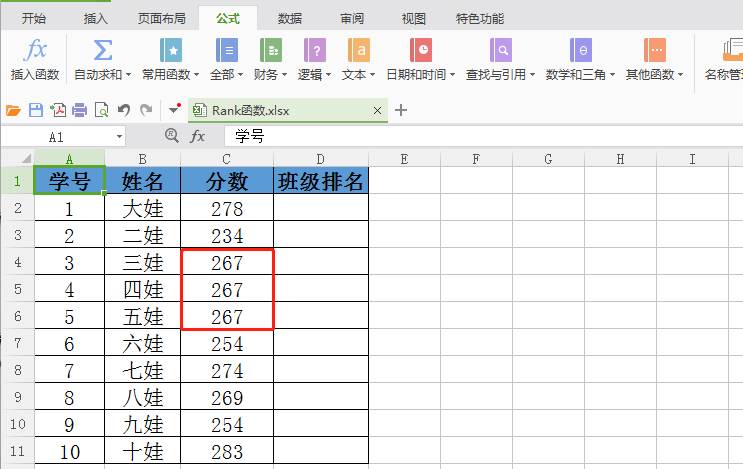Viewport: 743px width, 469px height.
Task: Add a new document tab with plus
Action: 401,110
